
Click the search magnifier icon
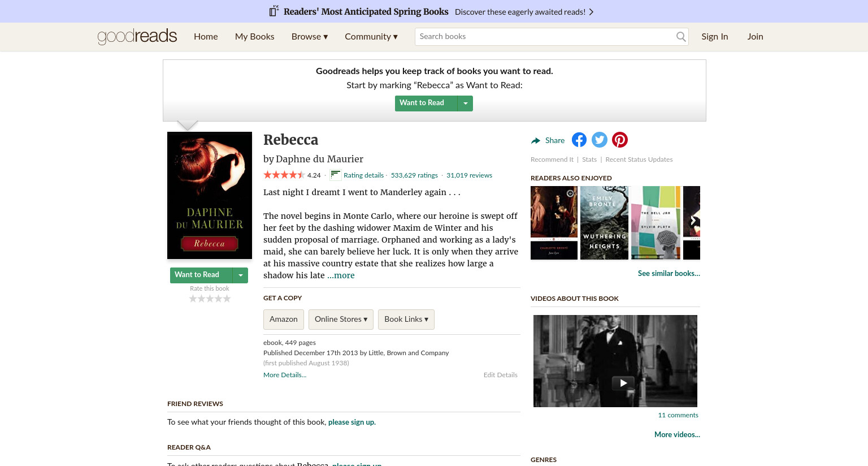point(681,37)
